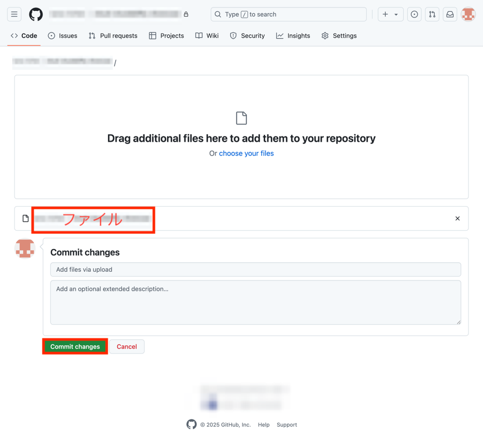Click the choose your files link
Image resolution: width=483 pixels, height=448 pixels.
246,153
